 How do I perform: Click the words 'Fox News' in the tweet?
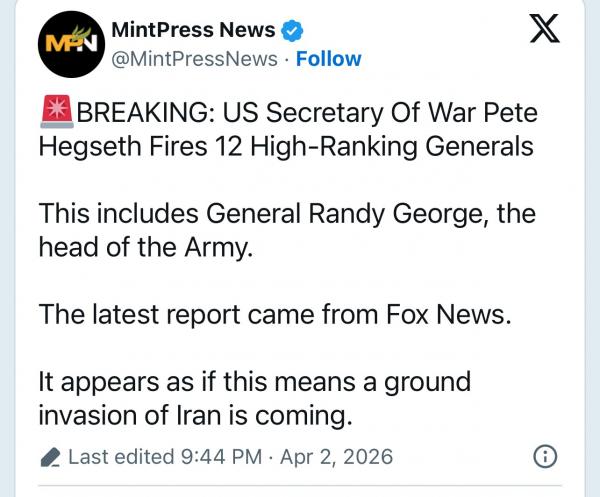click(447, 315)
